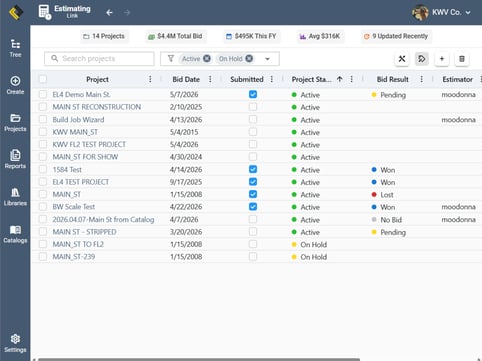Click the 9 Updated Recently chip
The height and width of the screenshot is (361, 482).
point(396,36)
